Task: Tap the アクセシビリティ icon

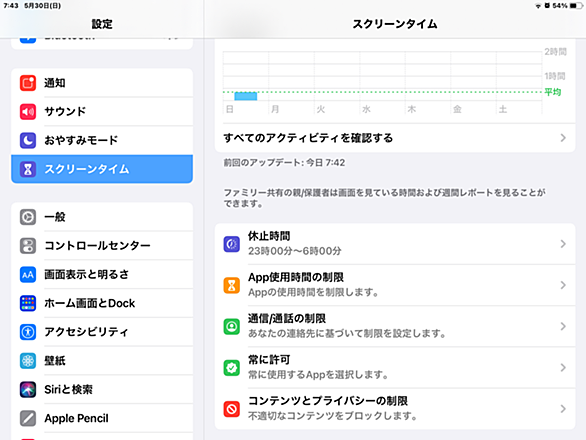Action: pos(28,332)
